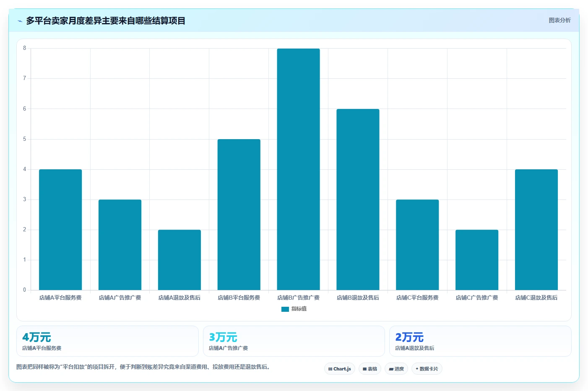Image resolution: width=588 pixels, height=391 pixels.
Task: Click the 店铺C退款及售后 x-axis label
Action: click(536, 298)
